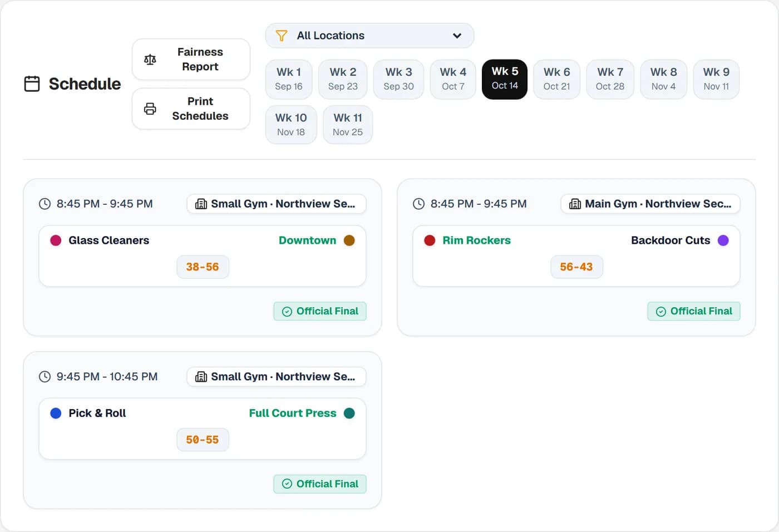
Task: Click the 38-56 score box
Action: (203, 267)
